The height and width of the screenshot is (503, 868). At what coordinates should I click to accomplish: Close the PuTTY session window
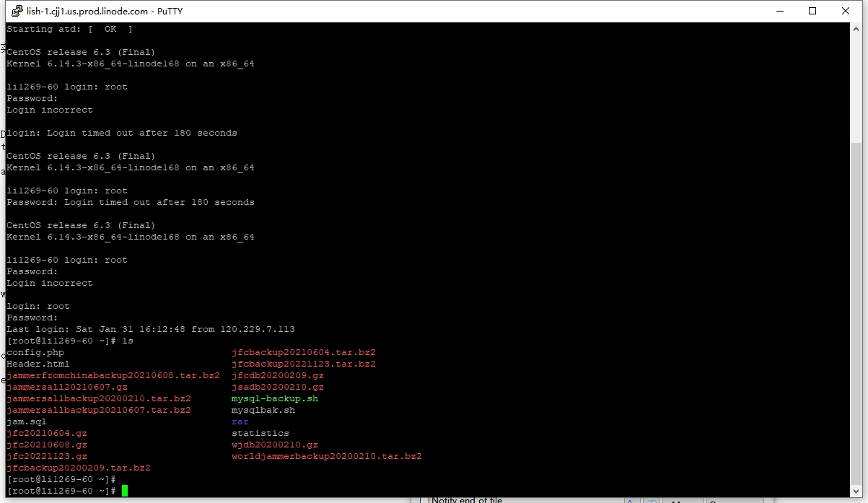tap(846, 11)
